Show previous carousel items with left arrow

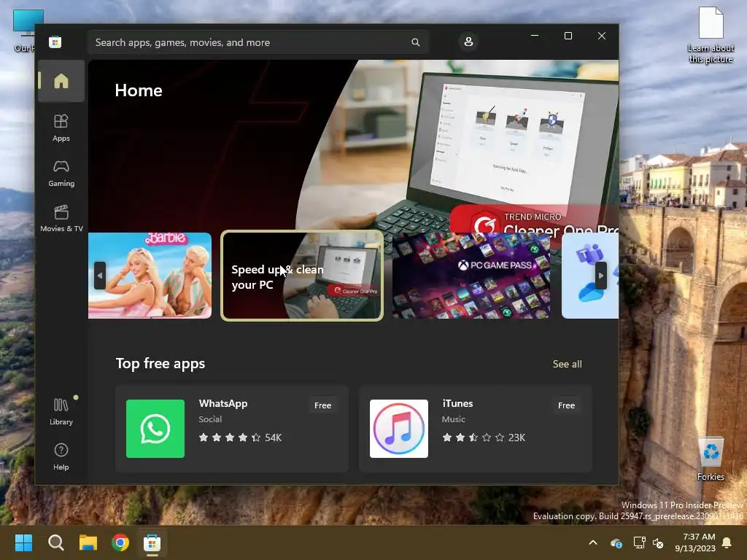[x=99, y=275]
